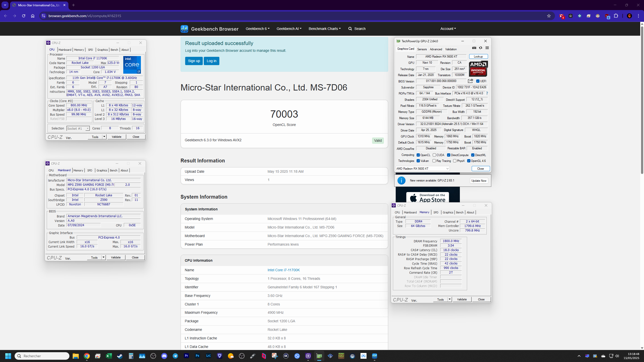Switch to the Sensors tab in GPU-Z
The image size is (644, 362).
pos(422,49)
